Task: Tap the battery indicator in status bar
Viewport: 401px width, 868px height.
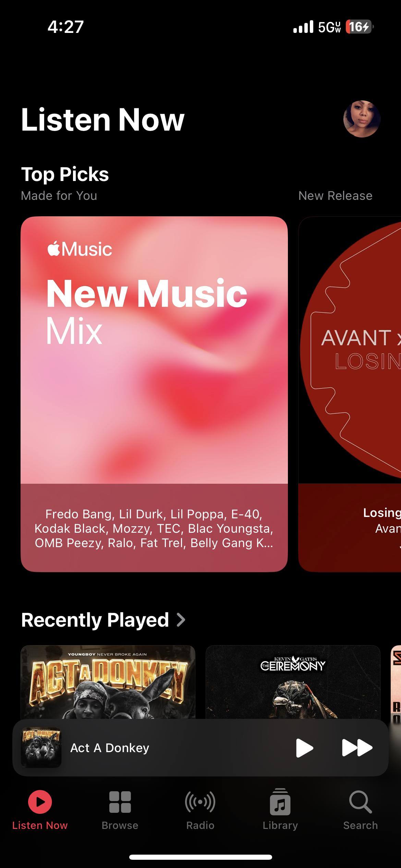Action: (360, 26)
